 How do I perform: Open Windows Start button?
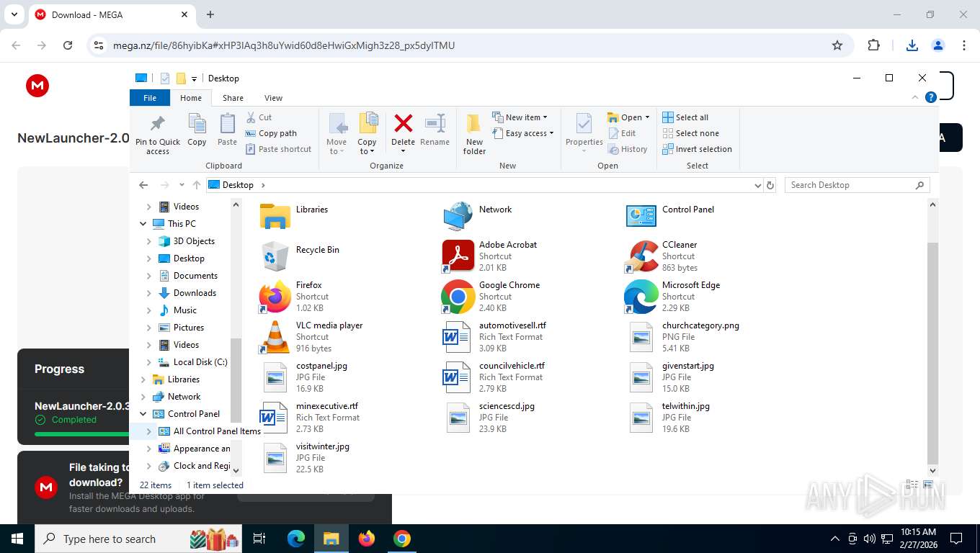[x=17, y=539]
